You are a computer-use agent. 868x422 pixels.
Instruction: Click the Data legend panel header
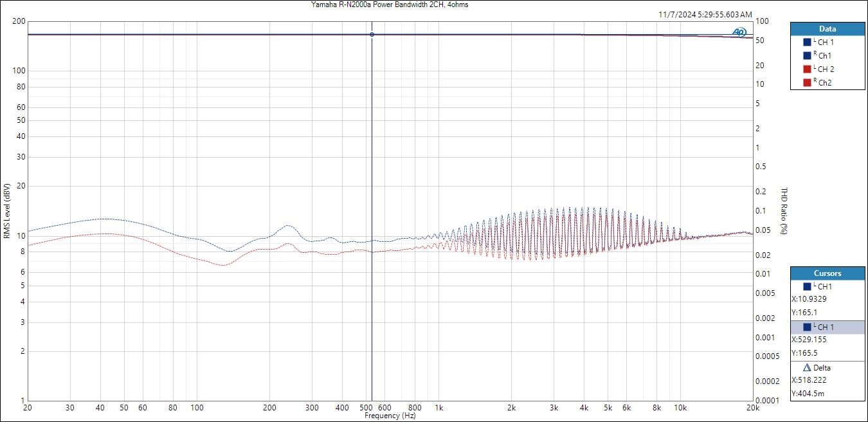827,29
